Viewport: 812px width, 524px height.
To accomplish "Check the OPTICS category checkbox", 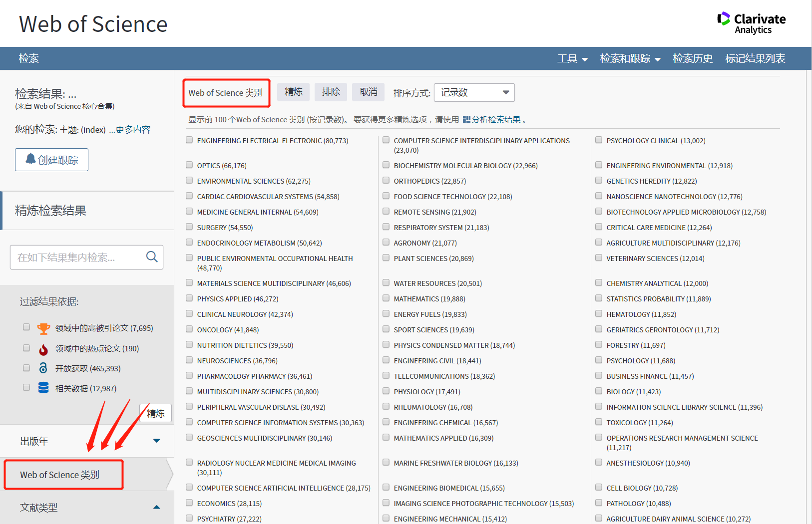I will coord(189,165).
